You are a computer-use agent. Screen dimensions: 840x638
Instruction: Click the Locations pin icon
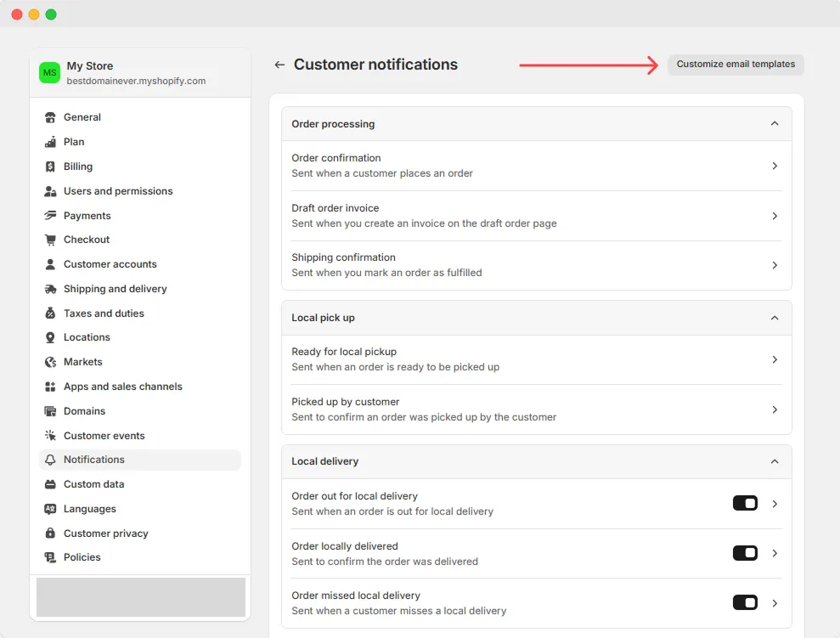[x=49, y=337]
